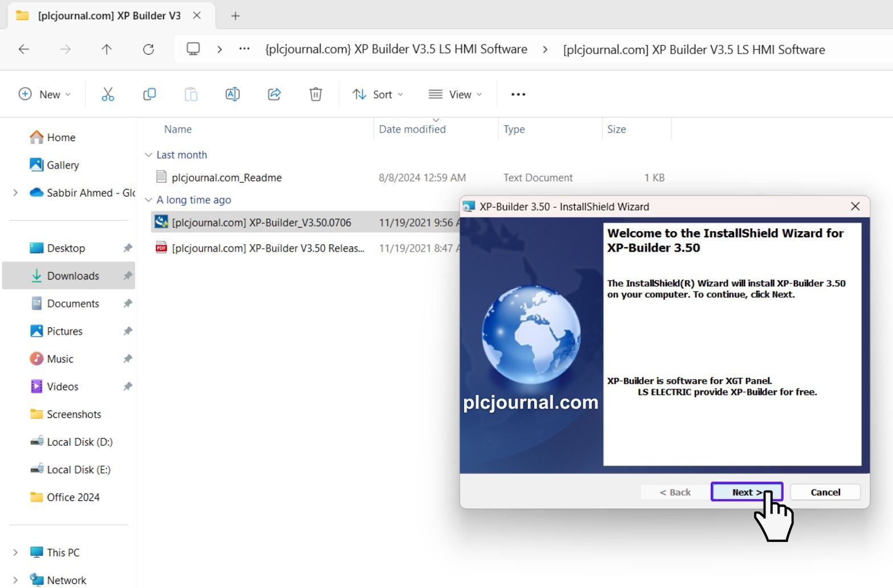Viewport: 893px width, 588px height.
Task: Close the XP Builder V3 tab
Action: coord(197,15)
